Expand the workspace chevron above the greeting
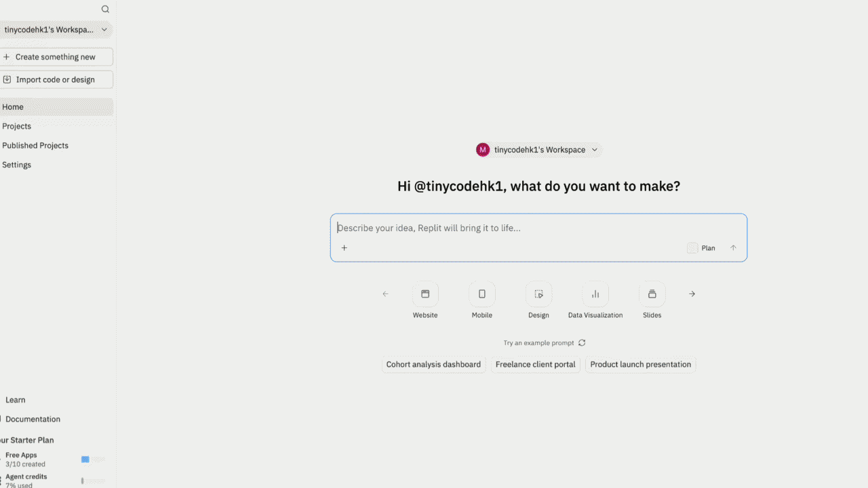The image size is (868, 488). point(594,150)
